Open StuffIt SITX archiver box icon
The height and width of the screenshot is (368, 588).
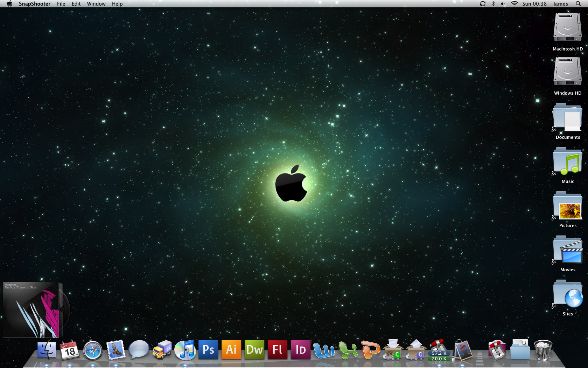pos(393,350)
